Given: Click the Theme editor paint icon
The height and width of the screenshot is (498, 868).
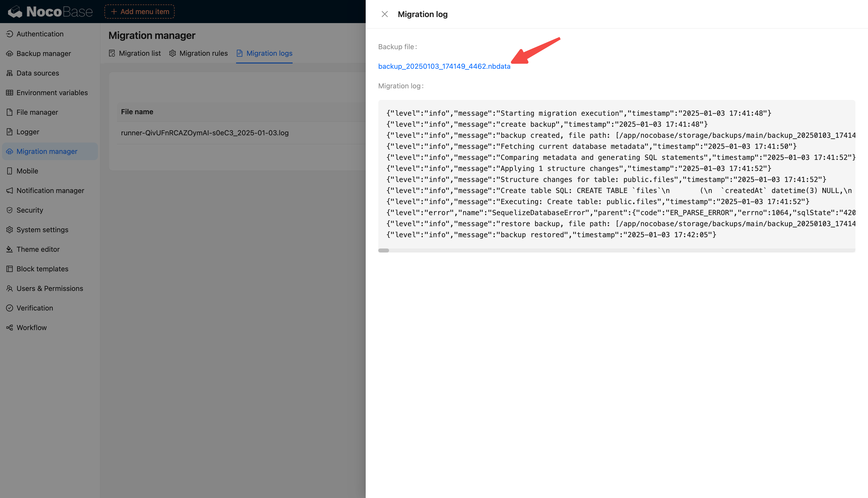Looking at the screenshot, I should click(10, 249).
